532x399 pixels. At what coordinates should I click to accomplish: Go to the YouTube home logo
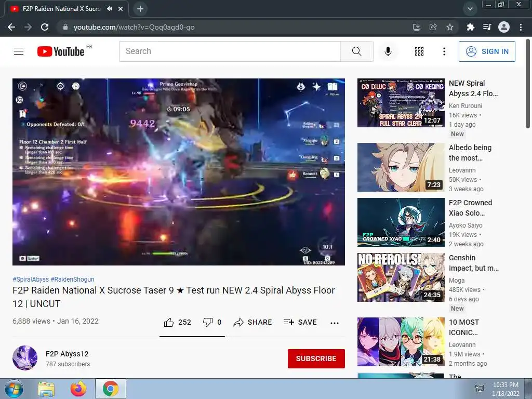coord(61,51)
